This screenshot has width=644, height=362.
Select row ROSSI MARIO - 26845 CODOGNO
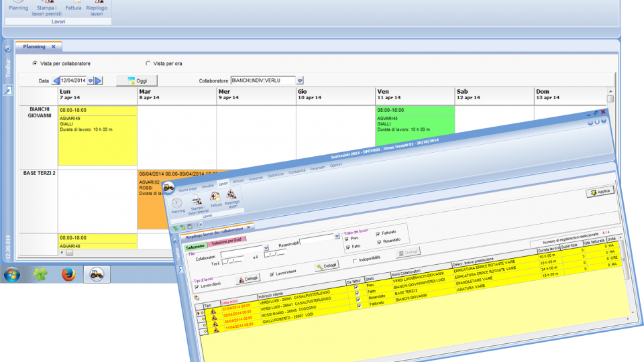click(x=288, y=312)
